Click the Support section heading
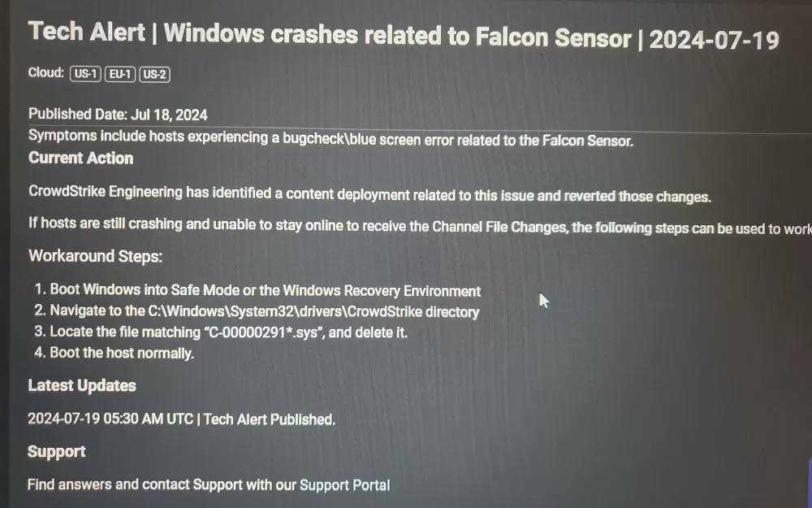 click(x=56, y=451)
